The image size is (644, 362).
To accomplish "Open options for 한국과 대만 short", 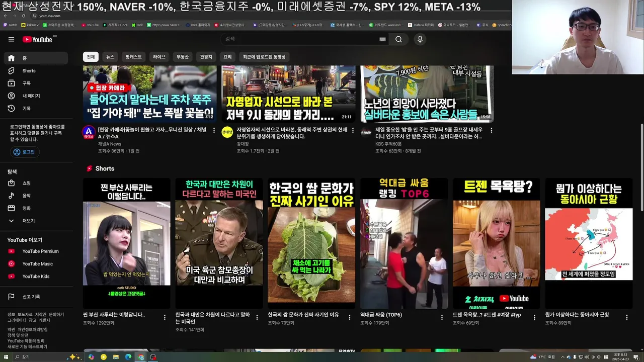I will 257,317.
